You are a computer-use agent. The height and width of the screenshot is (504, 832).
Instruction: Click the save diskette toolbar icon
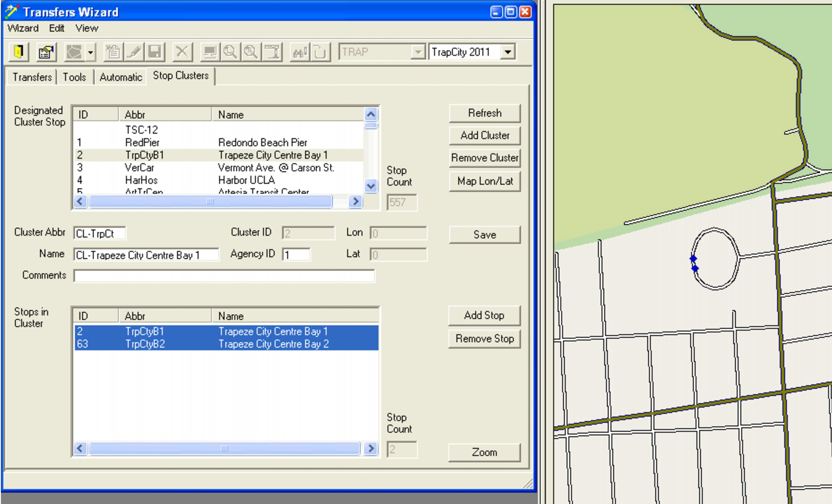pyautogui.click(x=155, y=52)
